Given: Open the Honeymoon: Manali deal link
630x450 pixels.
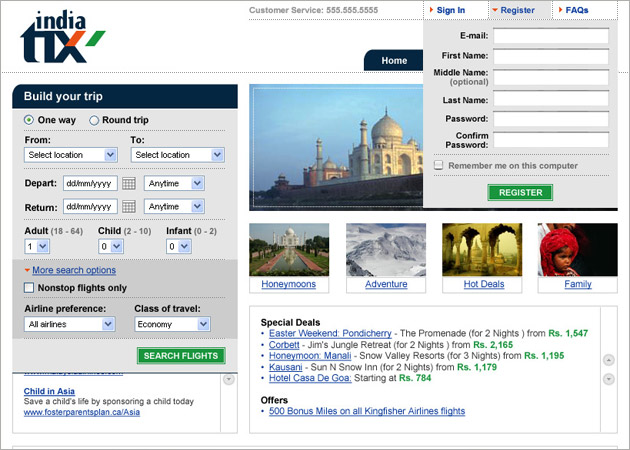Looking at the screenshot, I should point(310,356).
